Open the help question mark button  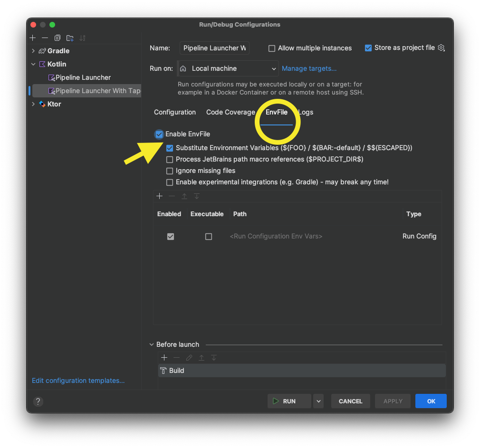(x=38, y=401)
